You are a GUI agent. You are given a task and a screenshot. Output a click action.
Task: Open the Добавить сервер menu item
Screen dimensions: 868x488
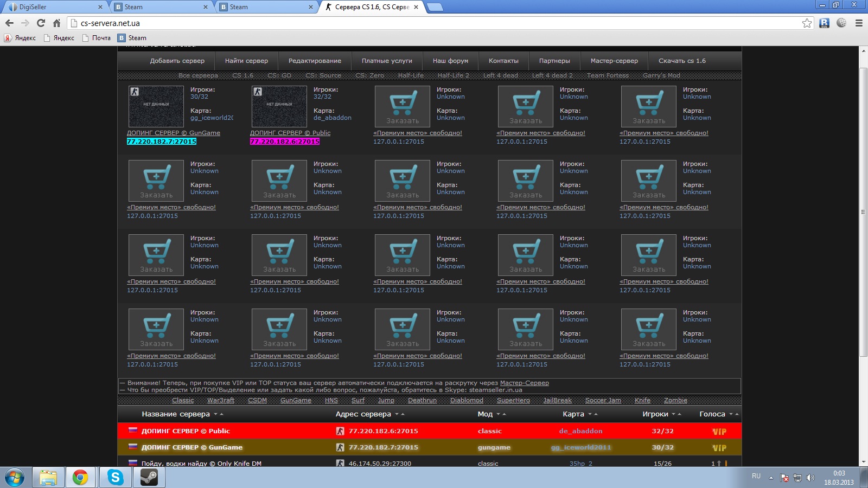177,61
